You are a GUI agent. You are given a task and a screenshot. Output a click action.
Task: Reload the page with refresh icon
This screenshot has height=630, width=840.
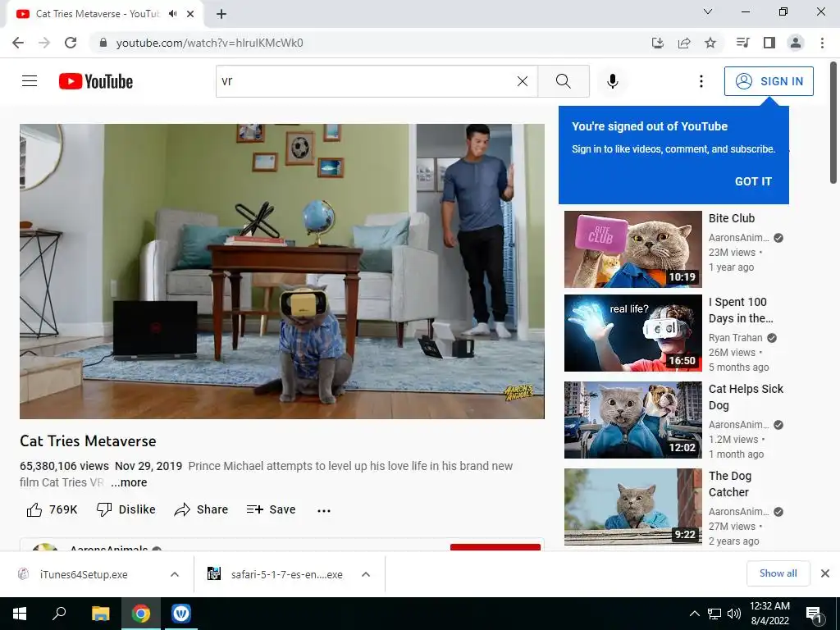tap(71, 43)
